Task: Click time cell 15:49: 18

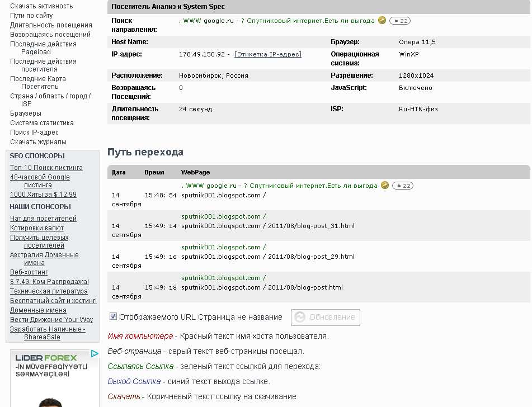Action: pyautogui.click(x=161, y=287)
